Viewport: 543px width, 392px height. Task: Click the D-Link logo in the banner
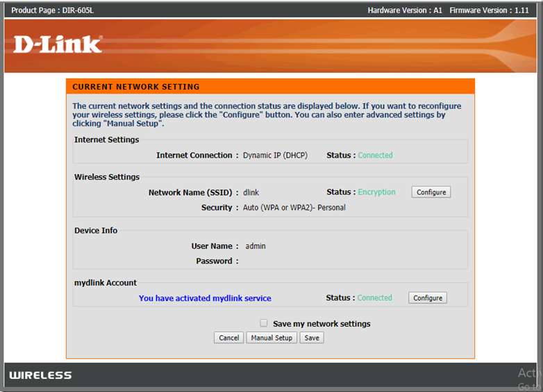point(58,44)
